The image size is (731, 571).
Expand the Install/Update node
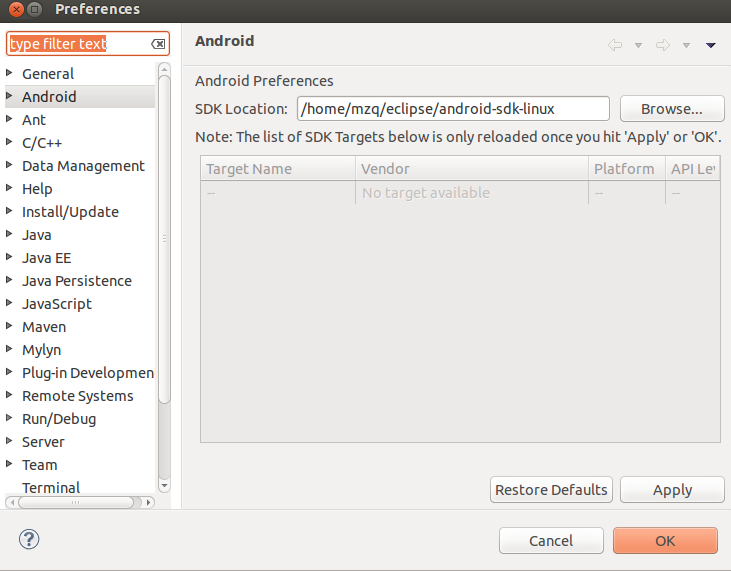coord(9,211)
